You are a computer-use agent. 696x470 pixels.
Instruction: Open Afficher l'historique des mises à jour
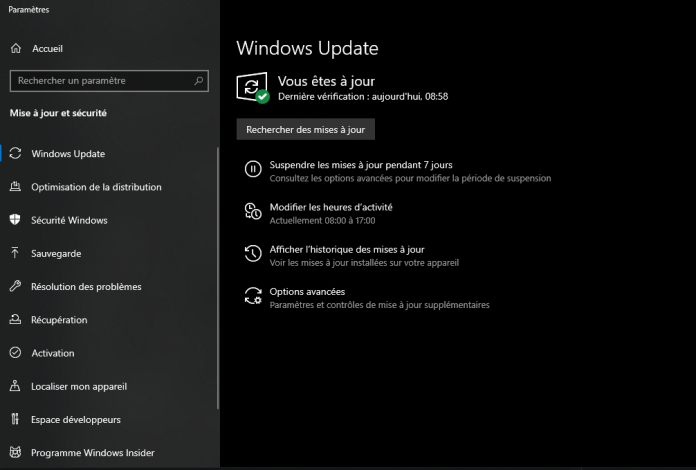coord(347,249)
